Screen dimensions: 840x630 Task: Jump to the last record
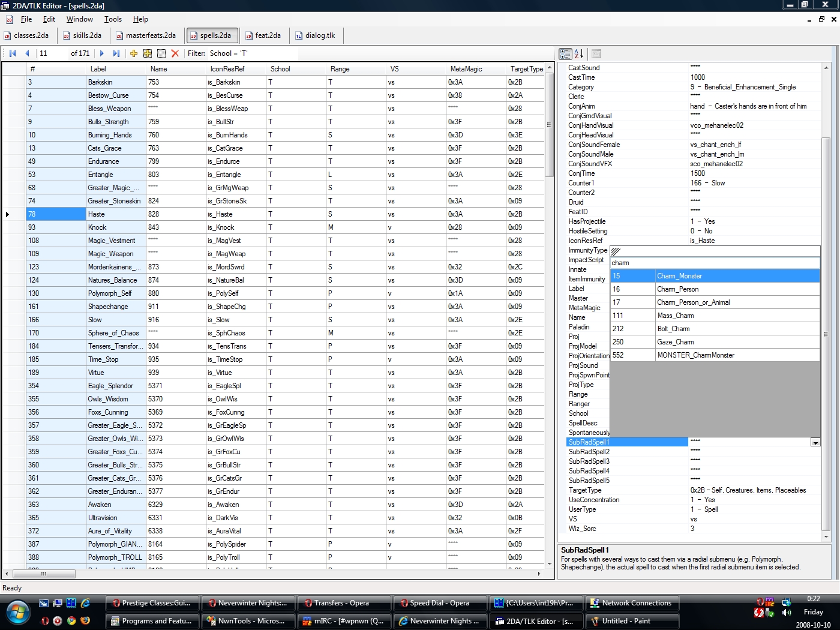116,53
